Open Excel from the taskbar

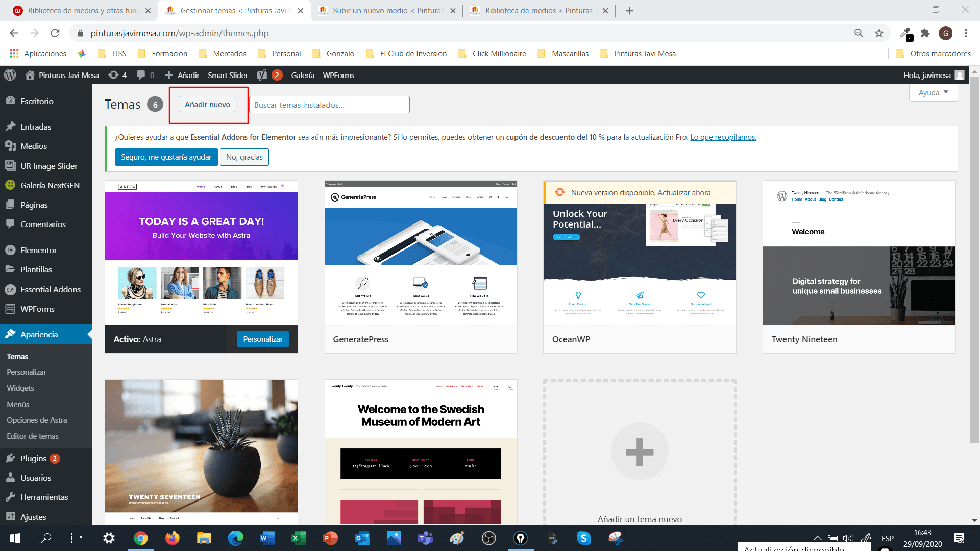click(299, 538)
